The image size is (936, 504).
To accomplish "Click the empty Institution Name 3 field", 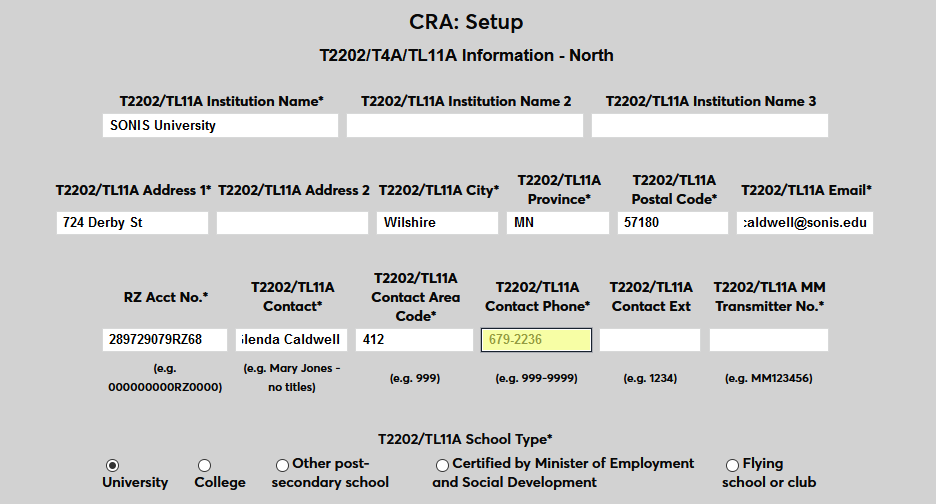I will pyautogui.click(x=710, y=125).
